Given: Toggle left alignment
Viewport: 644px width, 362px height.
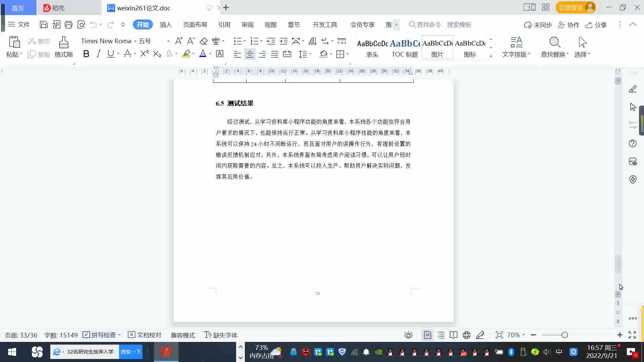Looking at the screenshot, I should coord(237,54).
